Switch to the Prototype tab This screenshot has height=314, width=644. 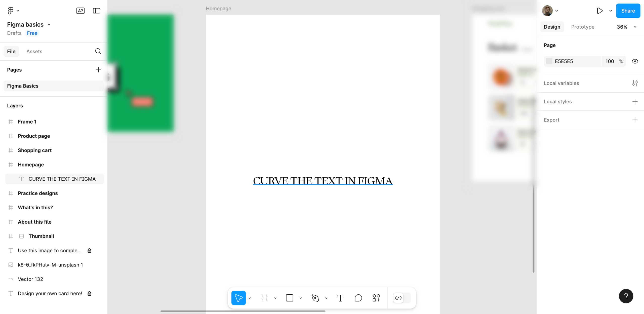click(x=582, y=27)
